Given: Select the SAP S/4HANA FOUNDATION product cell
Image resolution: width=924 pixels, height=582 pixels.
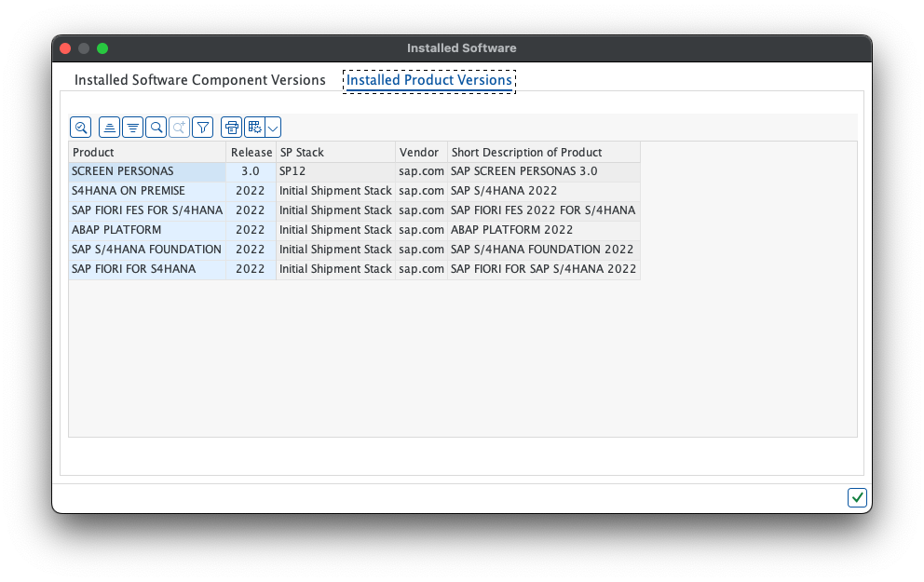Looking at the screenshot, I should tap(147, 250).
